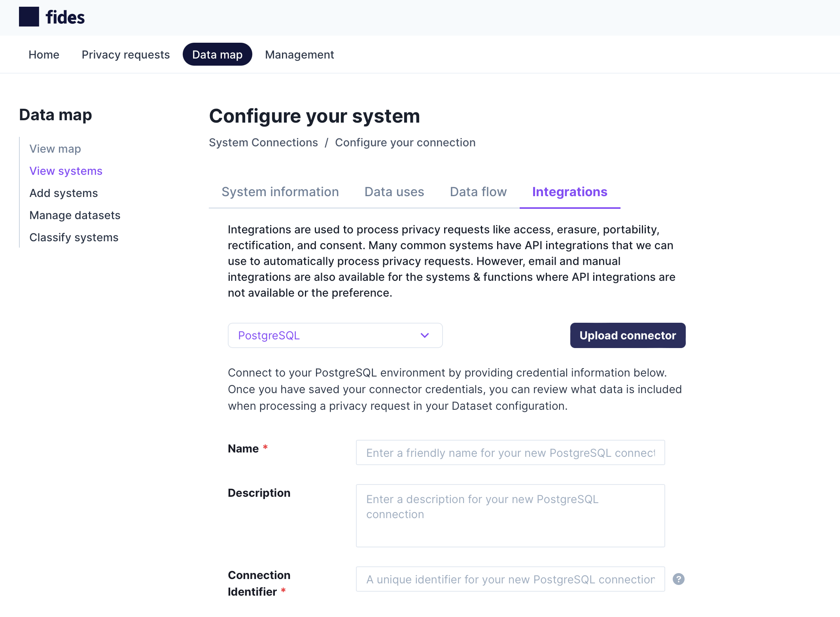Open Manage datasets sidebar link
This screenshot has width=840, height=617.
pos(75,215)
